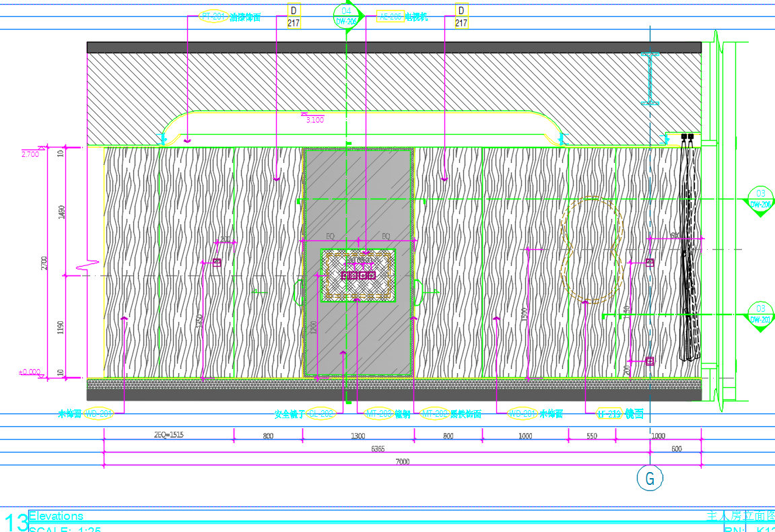This screenshot has height=532, width=775.
Task: Select the PT-201 material tag oval
Action: 213,17
